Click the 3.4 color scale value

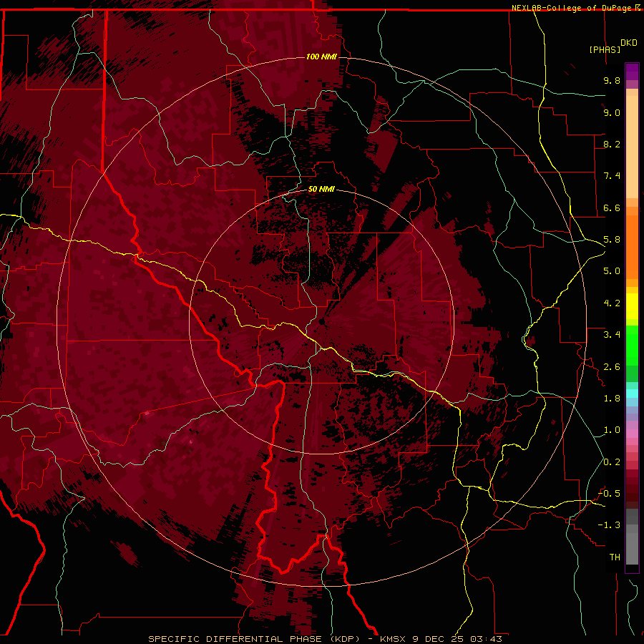(612, 335)
